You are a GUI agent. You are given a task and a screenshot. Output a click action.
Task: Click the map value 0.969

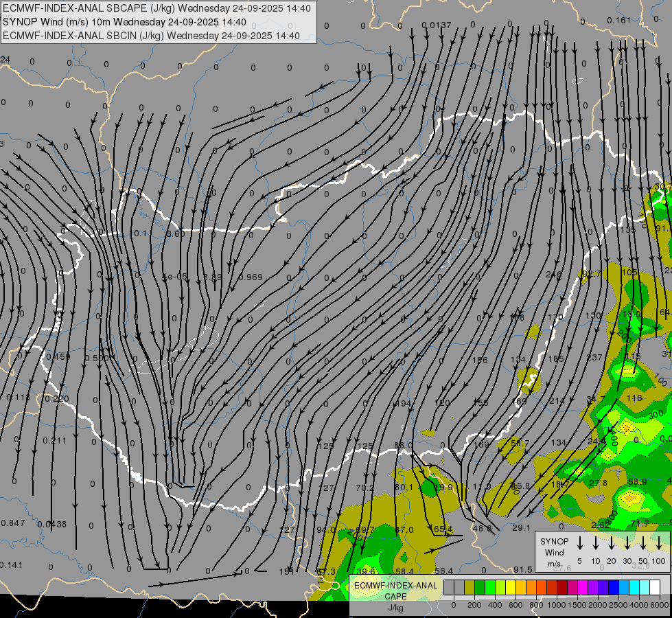tap(251, 277)
